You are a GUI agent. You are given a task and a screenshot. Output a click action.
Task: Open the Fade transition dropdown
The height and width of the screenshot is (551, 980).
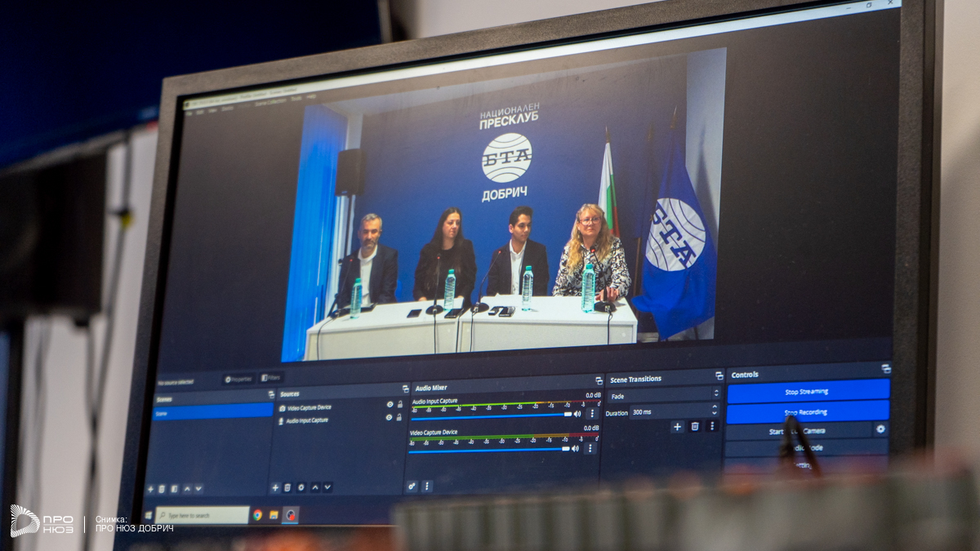pyautogui.click(x=664, y=395)
